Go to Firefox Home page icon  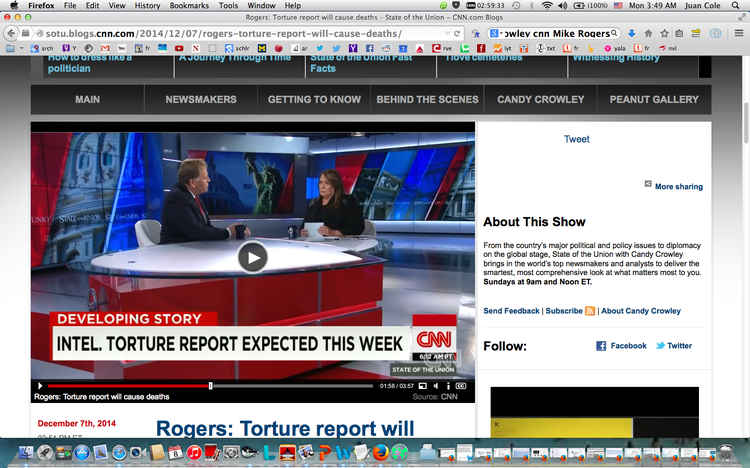(x=648, y=33)
